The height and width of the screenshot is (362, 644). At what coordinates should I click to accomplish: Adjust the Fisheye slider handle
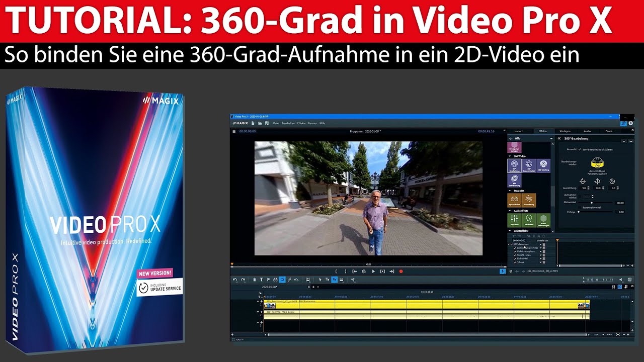[x=579, y=212]
